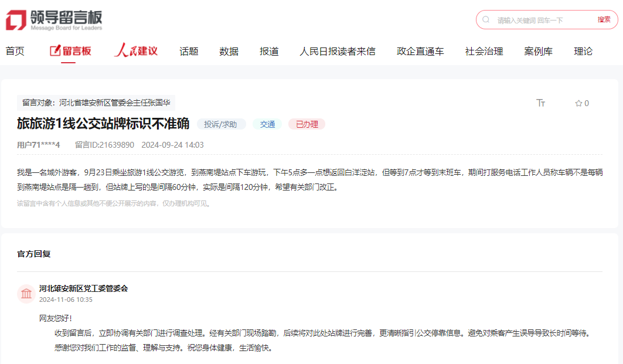The height and width of the screenshot is (364, 623).
Task: Open the 理论 navigation item
Action: click(x=583, y=51)
